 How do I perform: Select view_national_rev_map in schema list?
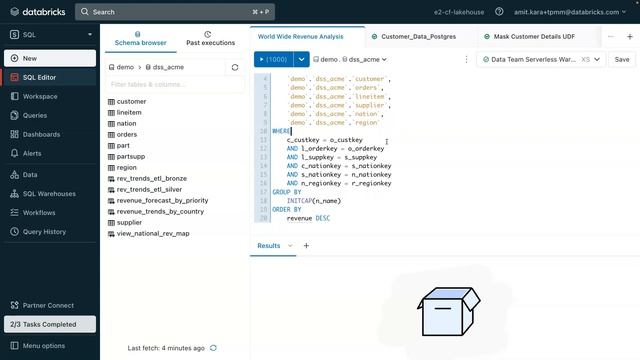pyautogui.click(x=149, y=234)
